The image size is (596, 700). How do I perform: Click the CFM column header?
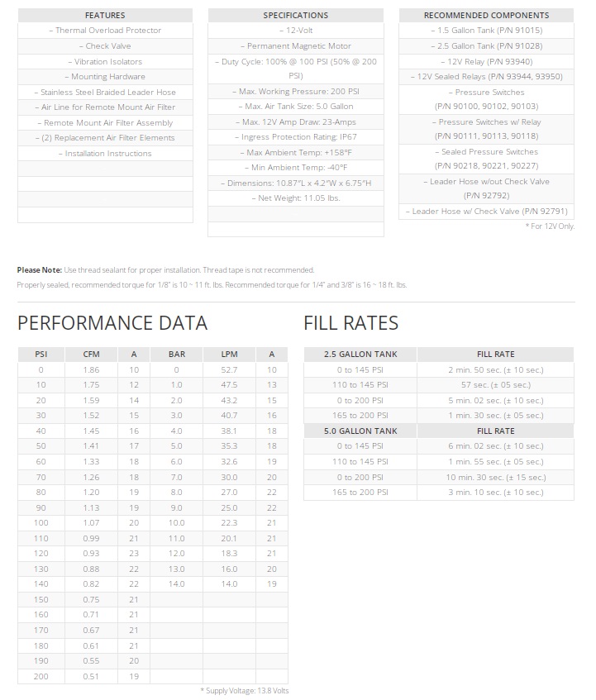tap(91, 355)
